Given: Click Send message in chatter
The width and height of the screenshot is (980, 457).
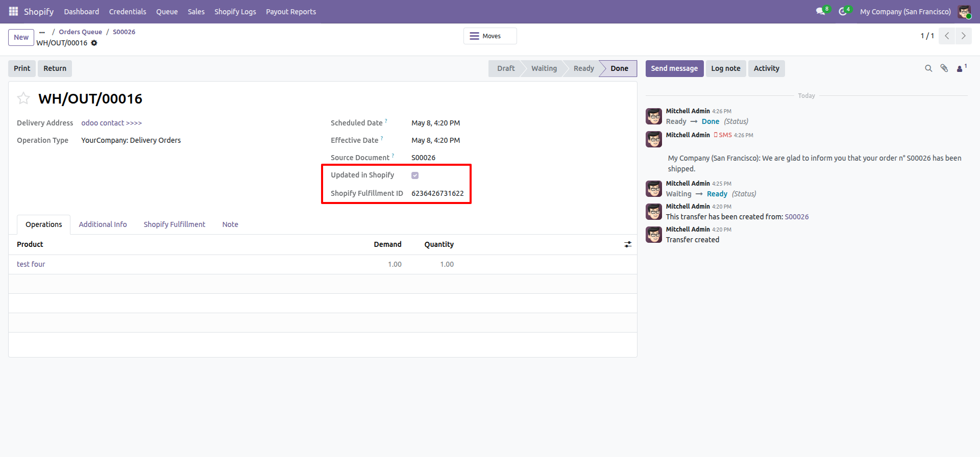Looking at the screenshot, I should point(674,68).
